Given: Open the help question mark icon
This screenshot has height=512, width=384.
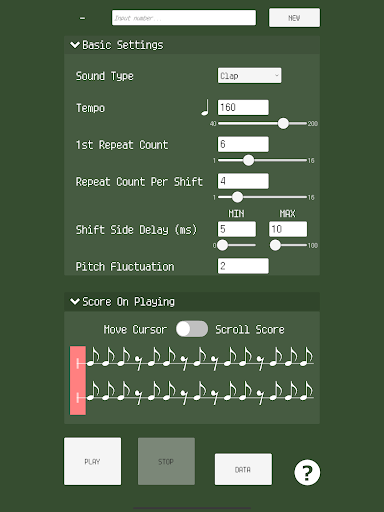Looking at the screenshot, I should [x=307, y=472].
